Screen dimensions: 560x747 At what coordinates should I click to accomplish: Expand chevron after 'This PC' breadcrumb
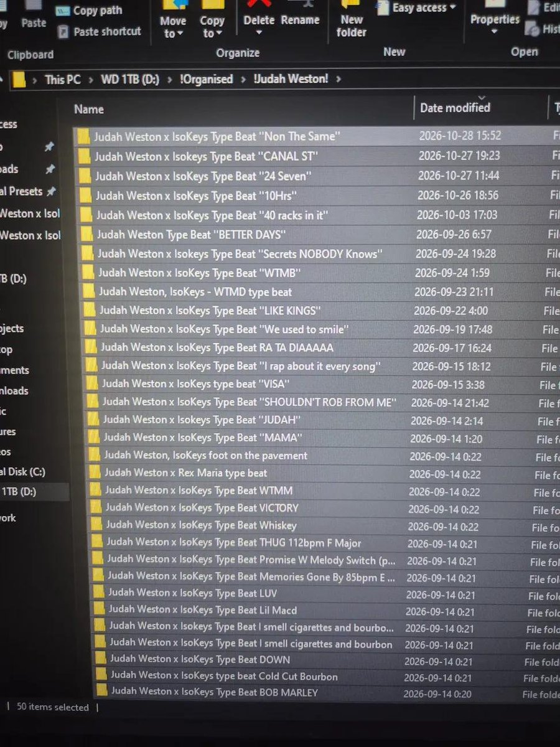(x=91, y=80)
